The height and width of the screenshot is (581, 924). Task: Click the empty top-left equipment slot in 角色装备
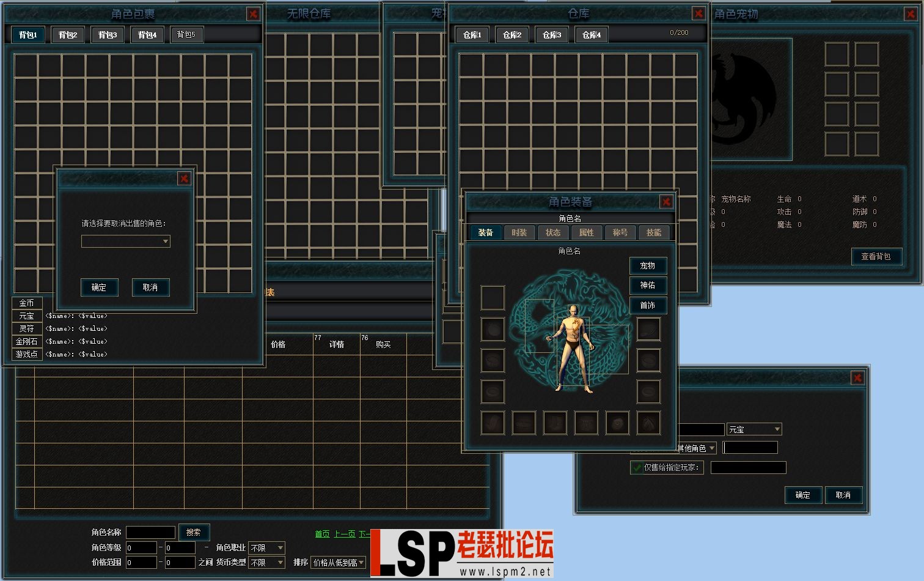point(493,298)
